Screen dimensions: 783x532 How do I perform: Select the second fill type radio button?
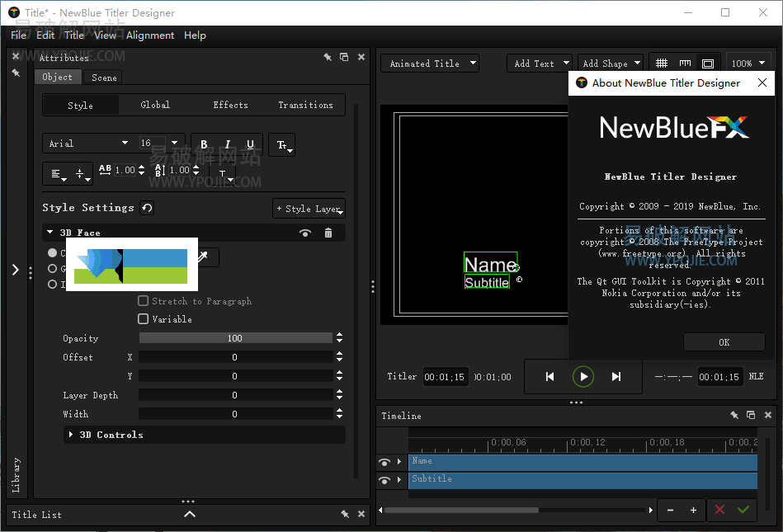click(53, 269)
